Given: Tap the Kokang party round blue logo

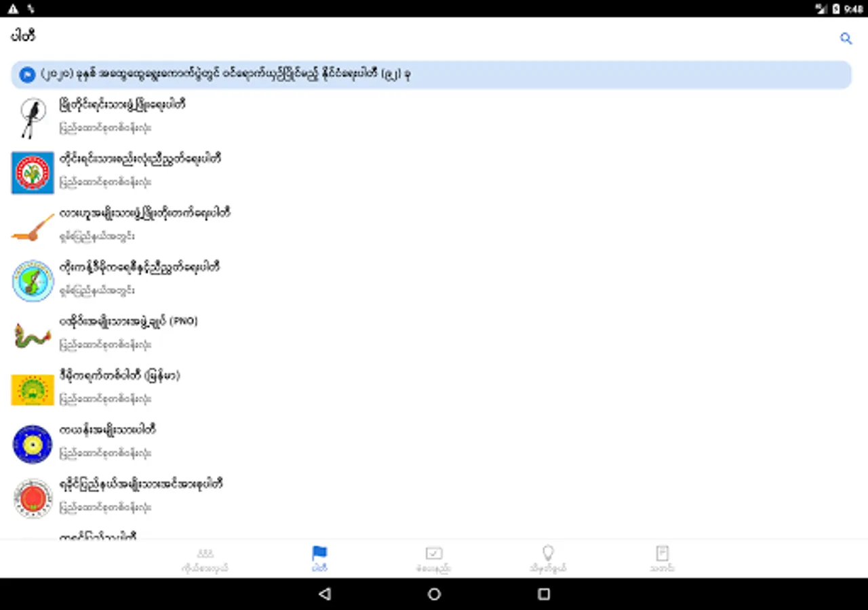Looking at the screenshot, I should [33, 281].
